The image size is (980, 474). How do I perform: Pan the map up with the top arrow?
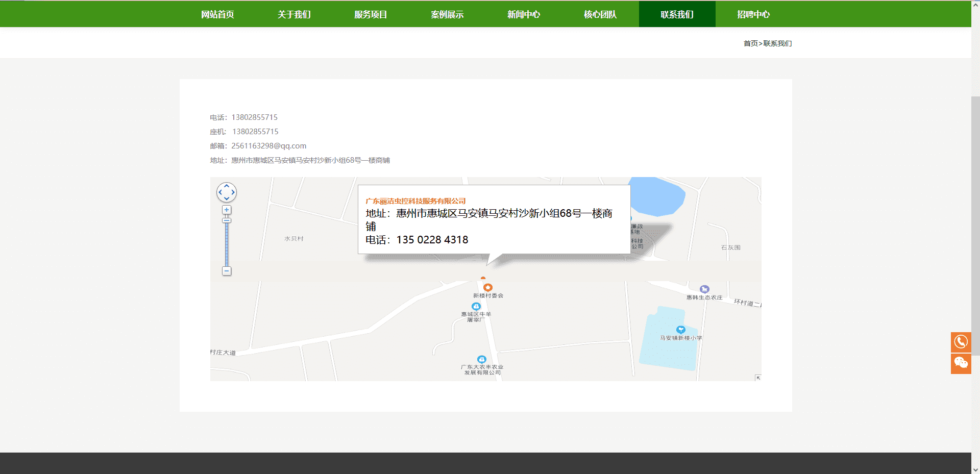pyautogui.click(x=227, y=186)
